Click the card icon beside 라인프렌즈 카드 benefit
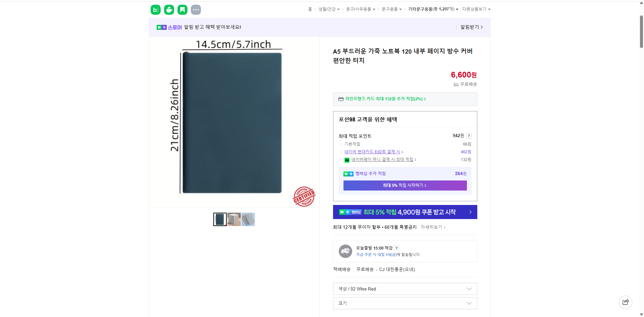The height and width of the screenshot is (317, 644). [x=340, y=99]
